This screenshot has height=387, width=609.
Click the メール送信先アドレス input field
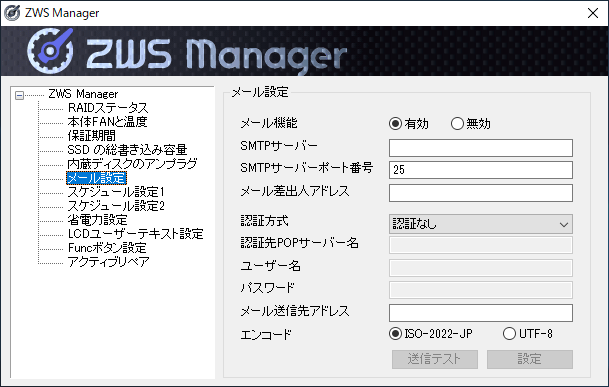[x=481, y=313]
